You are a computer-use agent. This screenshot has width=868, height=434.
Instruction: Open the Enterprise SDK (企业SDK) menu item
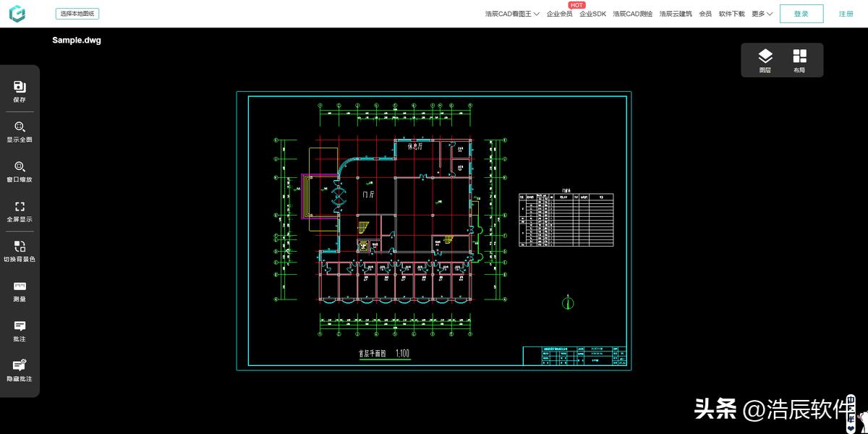tap(592, 14)
